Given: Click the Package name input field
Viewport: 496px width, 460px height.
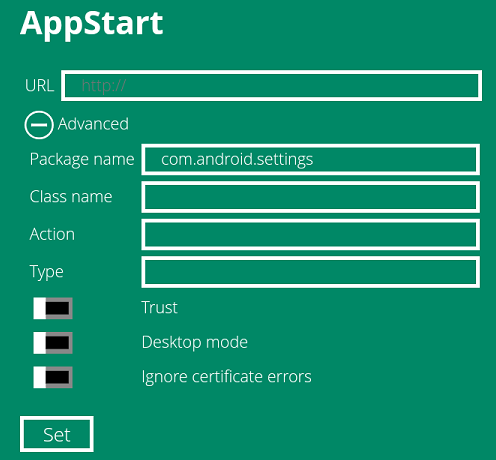Looking at the screenshot, I should tap(311, 159).
